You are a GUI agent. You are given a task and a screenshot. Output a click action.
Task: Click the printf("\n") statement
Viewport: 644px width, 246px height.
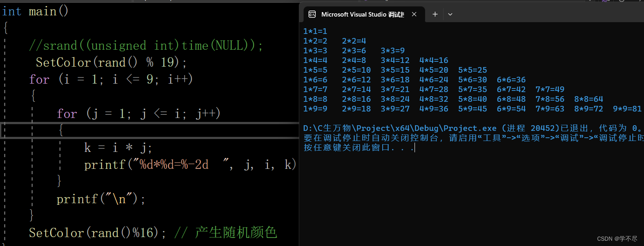tap(101, 199)
